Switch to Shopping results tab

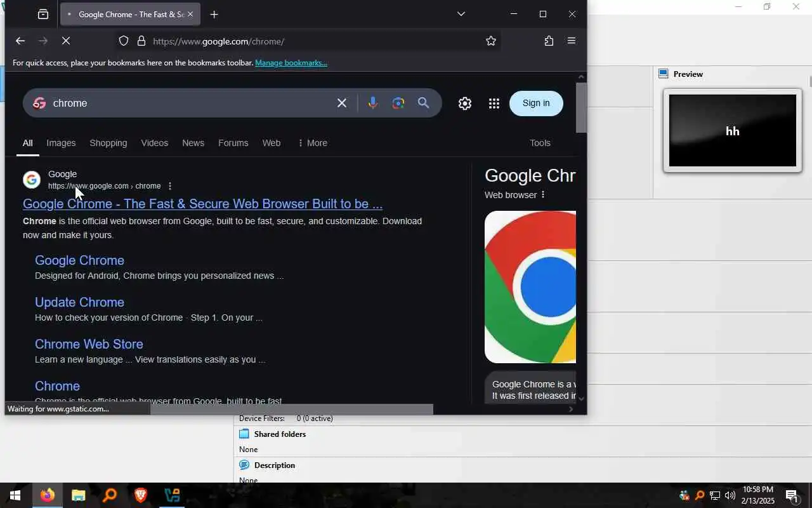pyautogui.click(x=108, y=143)
